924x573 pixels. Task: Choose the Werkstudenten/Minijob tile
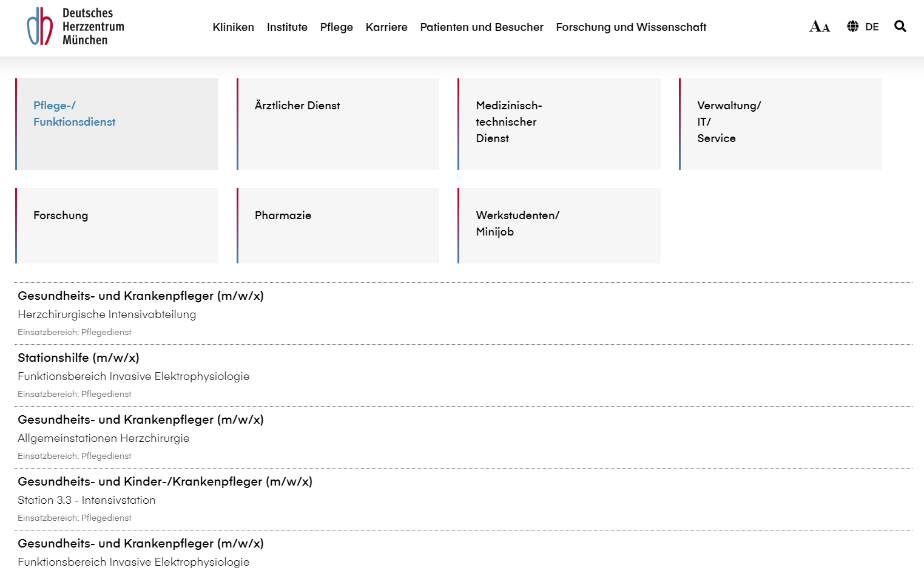point(559,225)
